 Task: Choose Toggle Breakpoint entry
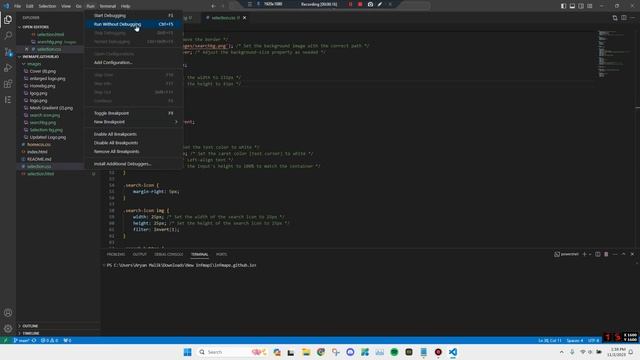133,113
